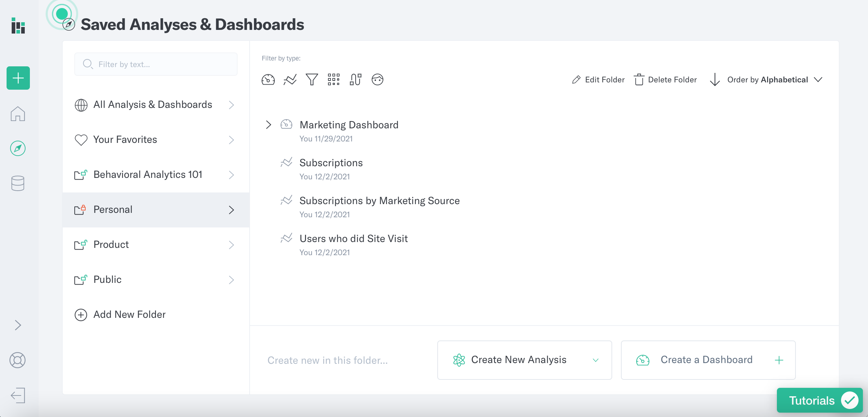Image resolution: width=868 pixels, height=417 pixels.
Task: Toggle sort direction arrow
Action: click(x=715, y=80)
